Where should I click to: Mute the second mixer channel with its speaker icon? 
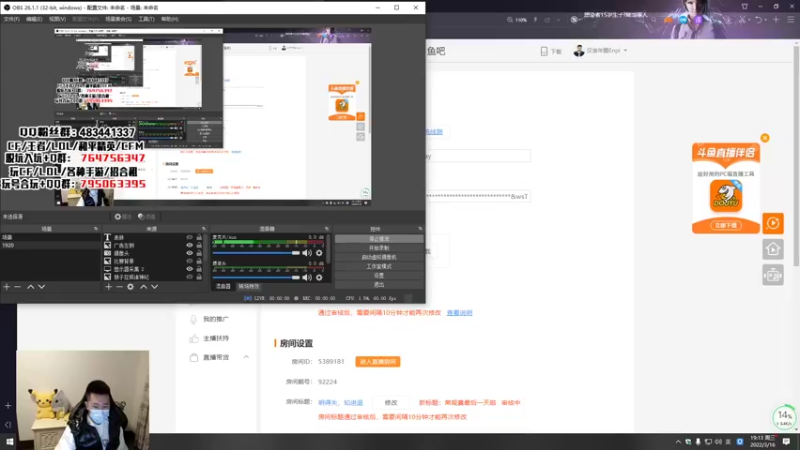click(x=307, y=278)
